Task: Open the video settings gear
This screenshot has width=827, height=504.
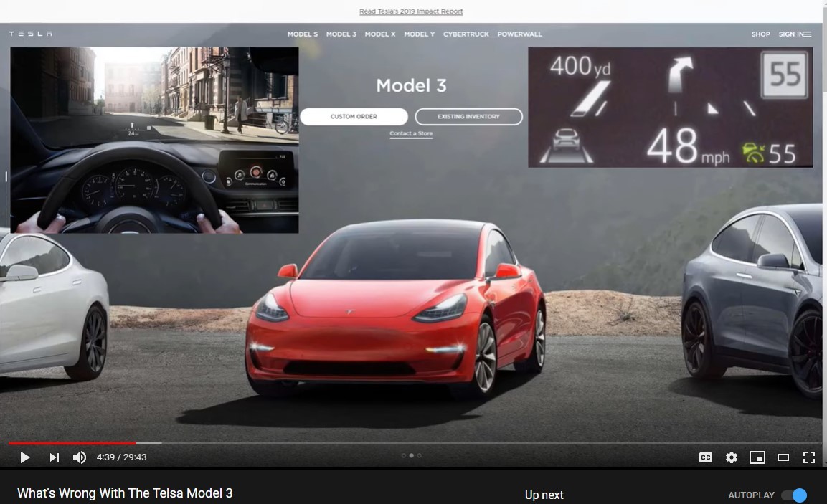Action: (x=731, y=457)
